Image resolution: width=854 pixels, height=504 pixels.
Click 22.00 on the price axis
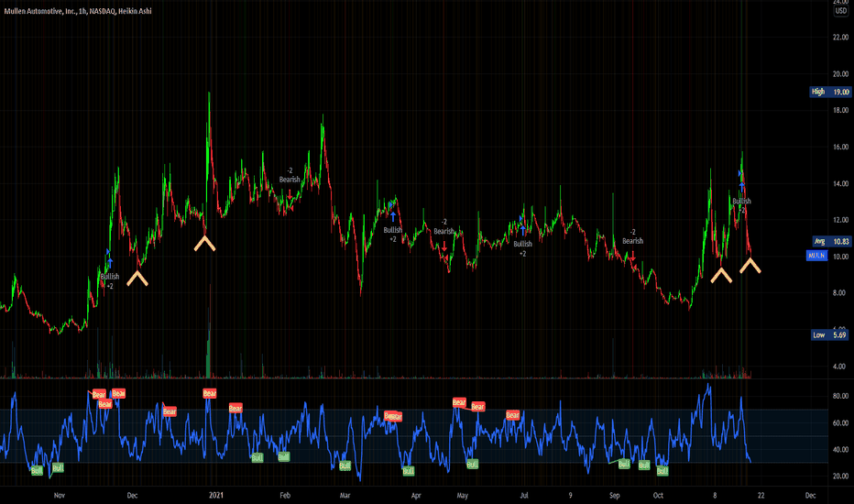[x=840, y=37]
